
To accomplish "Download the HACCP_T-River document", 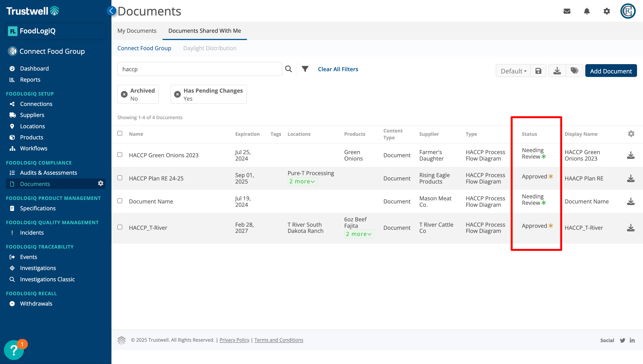I will tap(631, 228).
